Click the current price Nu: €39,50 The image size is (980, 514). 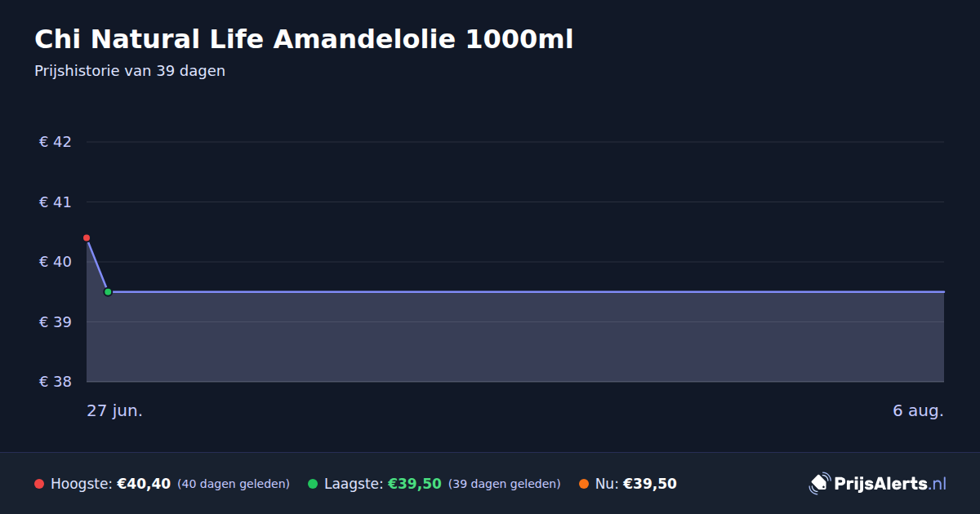point(636,484)
